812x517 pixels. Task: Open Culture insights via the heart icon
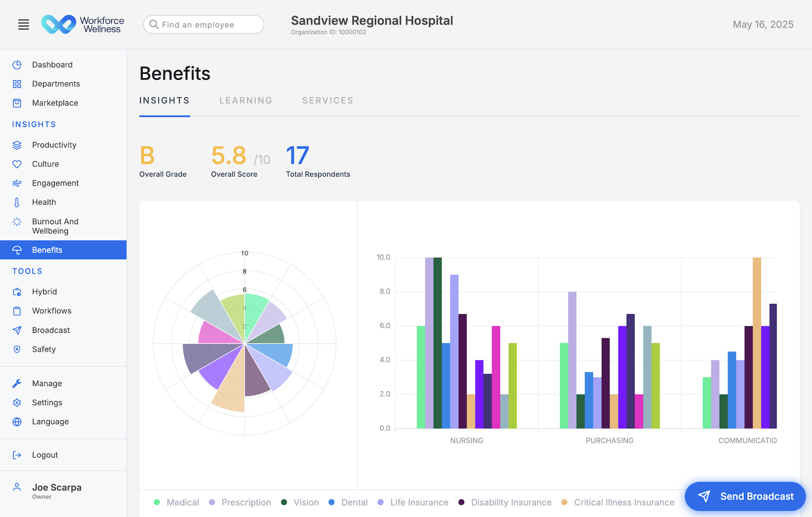(17, 163)
